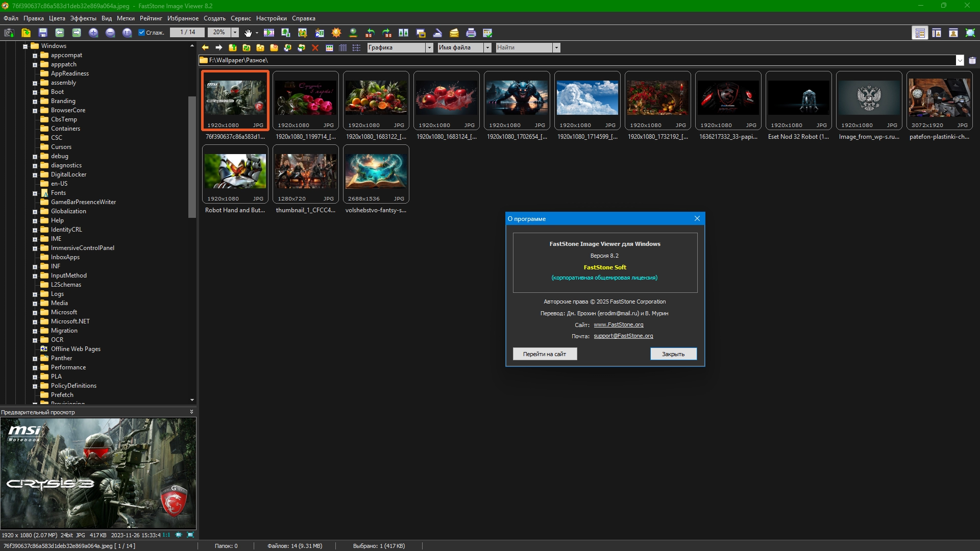This screenshot has height=551, width=980.
Task: Click the red X delete icon
Action: click(315, 47)
